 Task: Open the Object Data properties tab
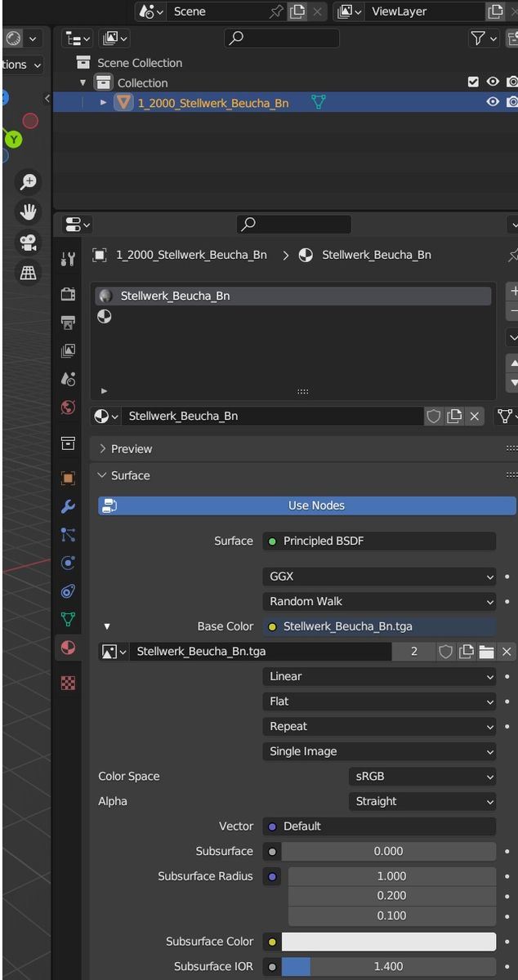click(69, 620)
